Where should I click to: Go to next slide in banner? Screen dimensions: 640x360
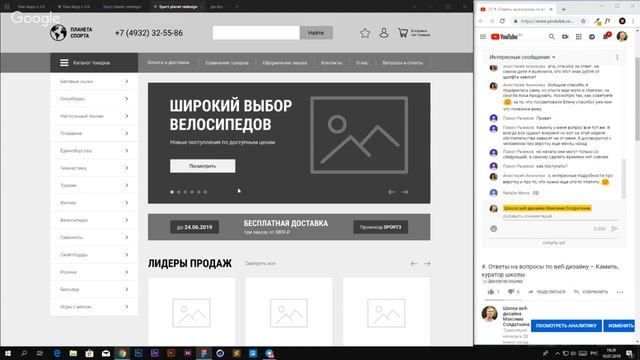404,192
